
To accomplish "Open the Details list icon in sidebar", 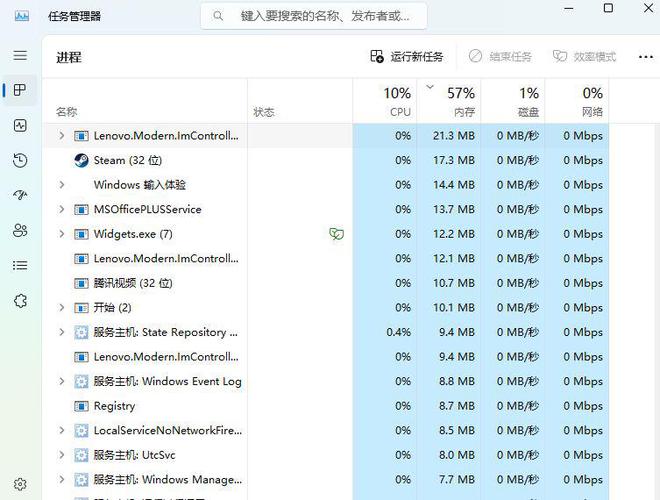I will point(20,266).
